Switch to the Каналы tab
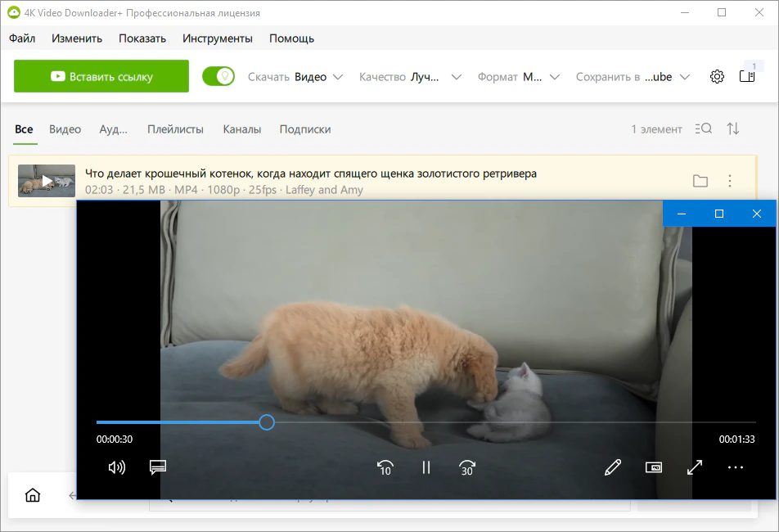This screenshot has width=779, height=532. [x=242, y=129]
